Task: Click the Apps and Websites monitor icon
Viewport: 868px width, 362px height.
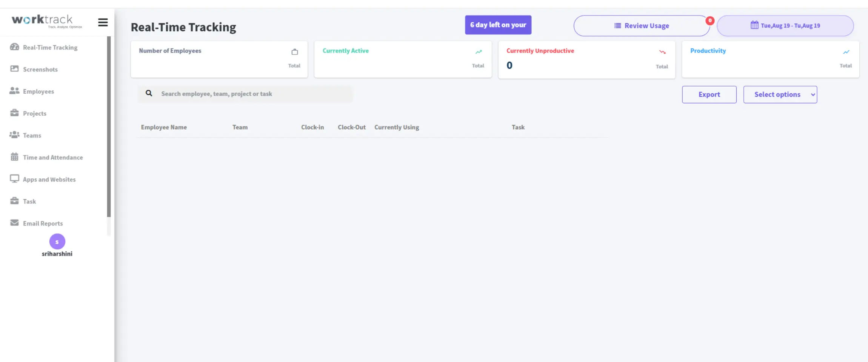Action: click(x=14, y=179)
